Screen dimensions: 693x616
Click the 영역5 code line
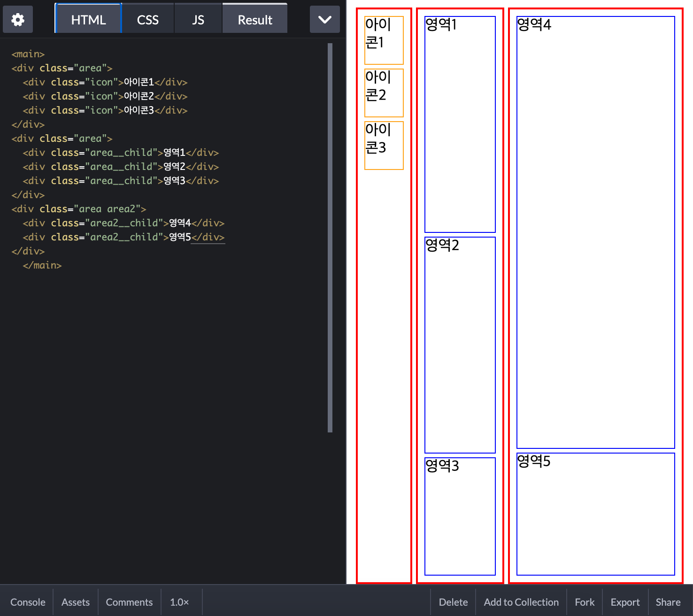coord(123,237)
